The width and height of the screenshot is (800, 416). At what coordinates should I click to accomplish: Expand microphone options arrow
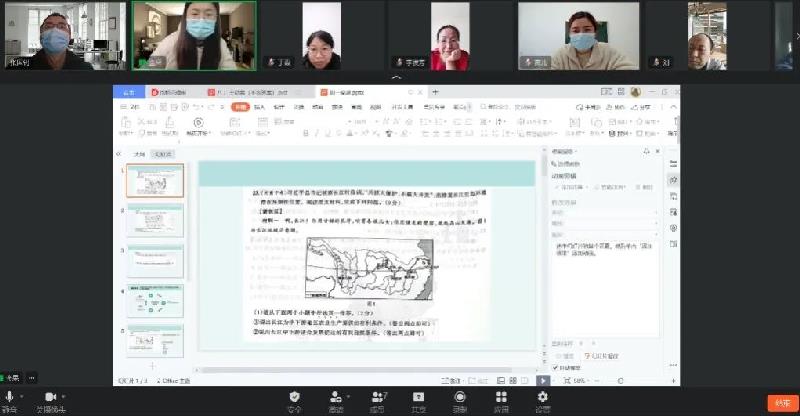point(21,397)
